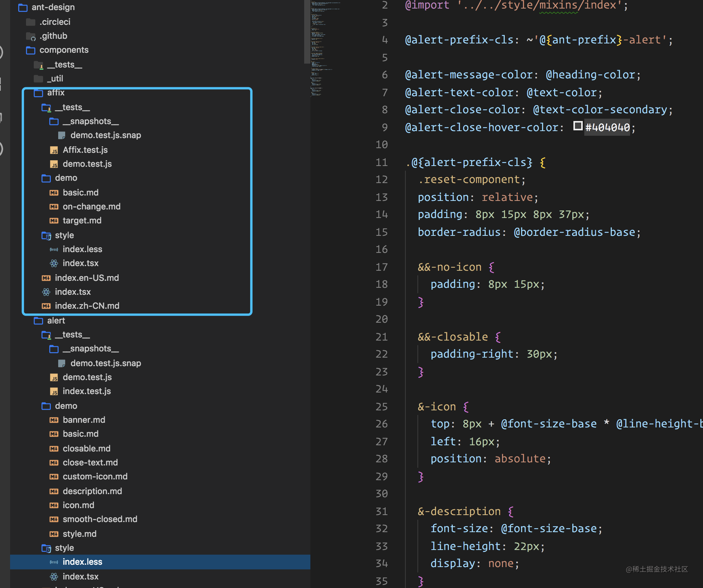This screenshot has width=703, height=588.
Task: Open index.en-US.md in affix
Action: click(x=87, y=278)
